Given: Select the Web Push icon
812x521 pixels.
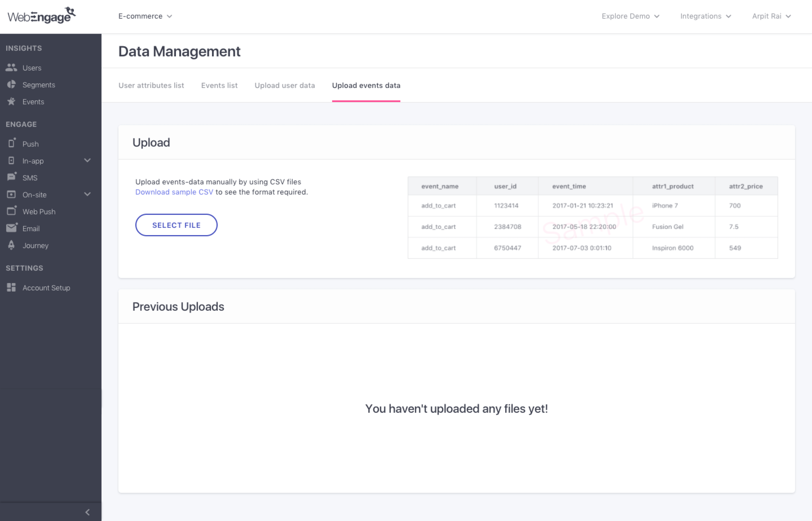Looking at the screenshot, I should [x=12, y=211].
